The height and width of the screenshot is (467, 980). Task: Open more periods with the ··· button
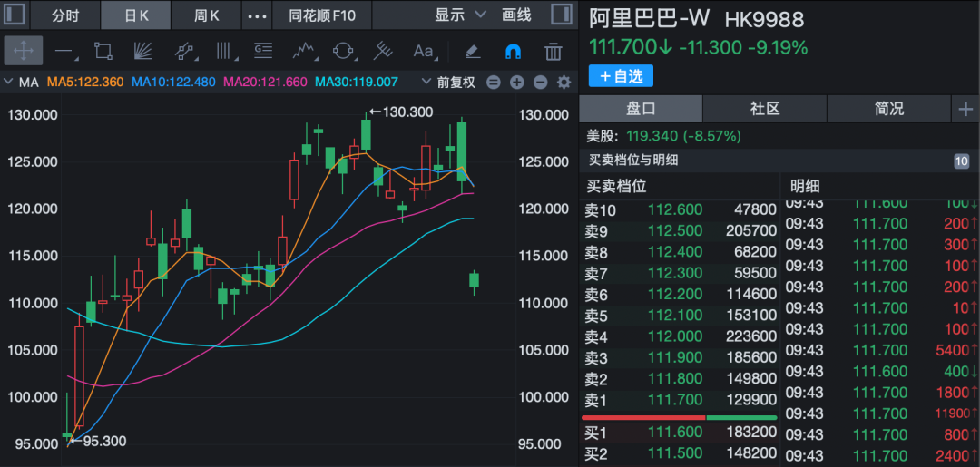tap(258, 15)
